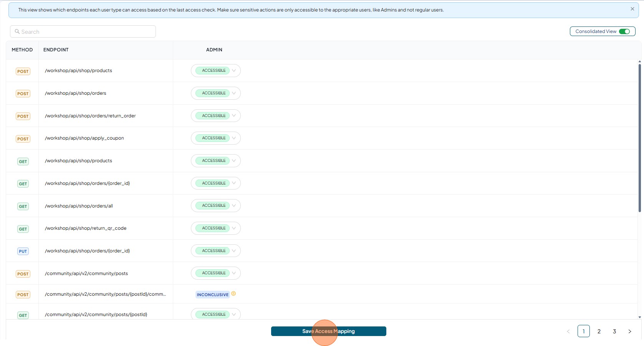This screenshot has height=346, width=644.
Task: Click Save Access Mapping button
Action: 329,331
